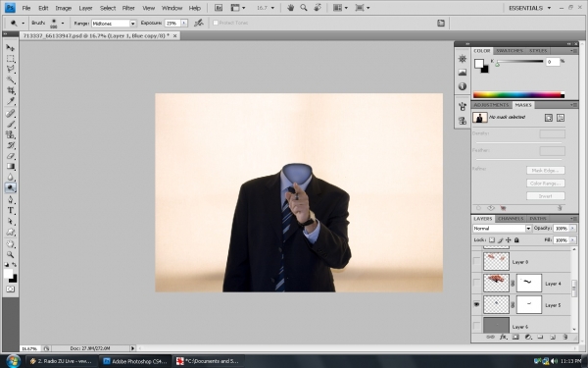The image size is (588, 368).
Task: Select the History Brush tool
Action: (x=10, y=145)
